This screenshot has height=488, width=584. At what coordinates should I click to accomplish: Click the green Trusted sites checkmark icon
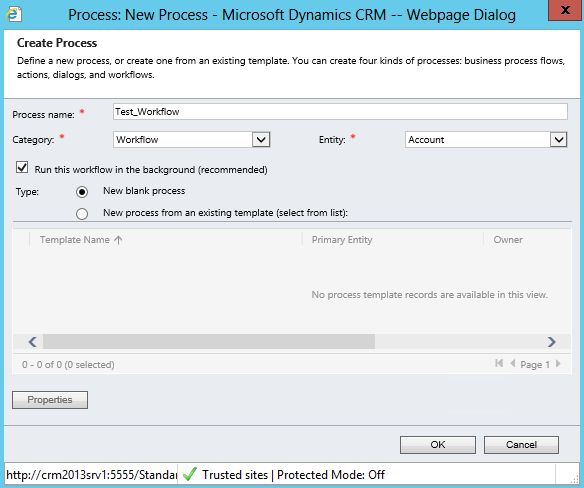point(190,474)
